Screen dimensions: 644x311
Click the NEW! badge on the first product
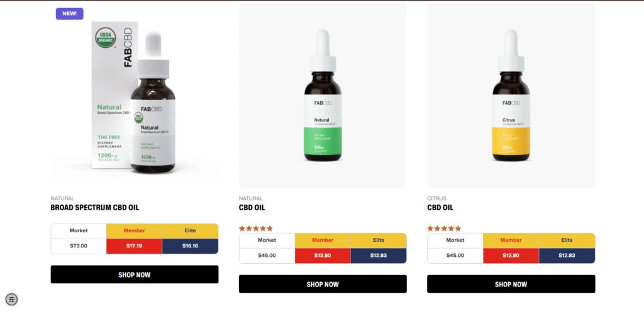pyautogui.click(x=69, y=14)
